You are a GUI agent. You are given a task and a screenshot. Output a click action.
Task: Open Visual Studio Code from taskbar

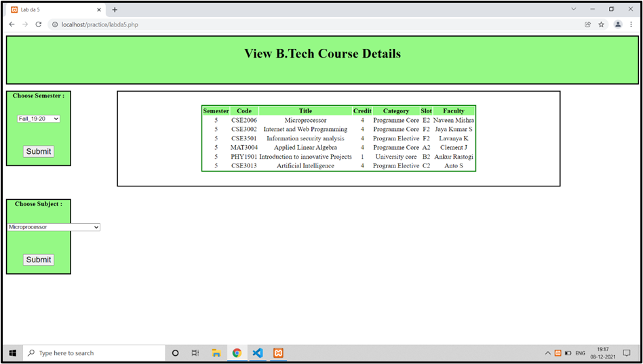[x=258, y=353]
